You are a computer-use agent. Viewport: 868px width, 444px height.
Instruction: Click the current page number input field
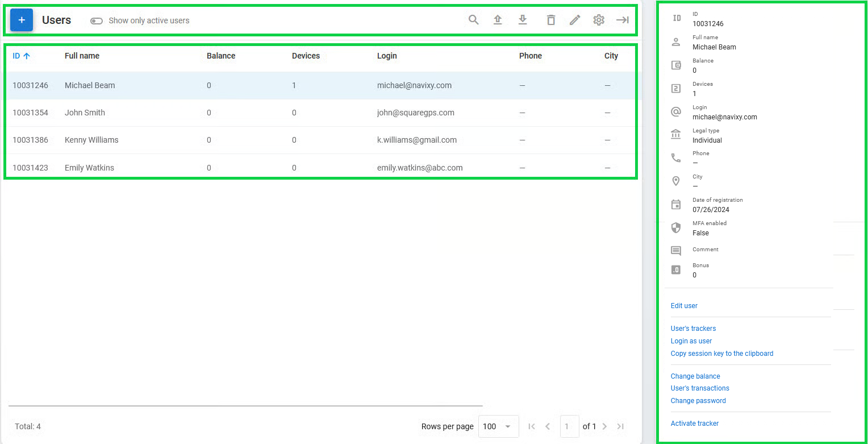click(569, 426)
